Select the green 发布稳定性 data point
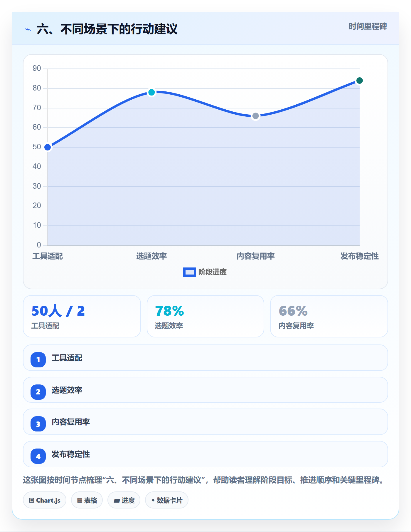411x532 pixels. pos(360,81)
